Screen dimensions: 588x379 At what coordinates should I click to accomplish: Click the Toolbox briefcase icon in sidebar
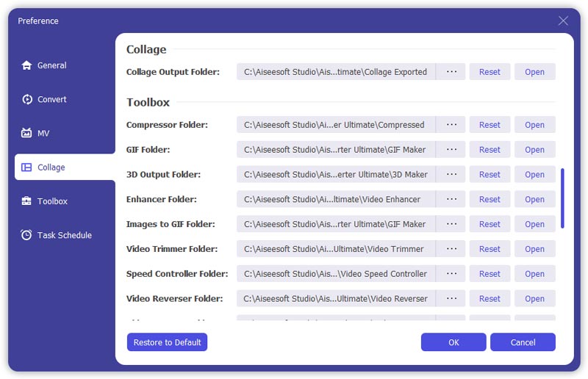(27, 201)
